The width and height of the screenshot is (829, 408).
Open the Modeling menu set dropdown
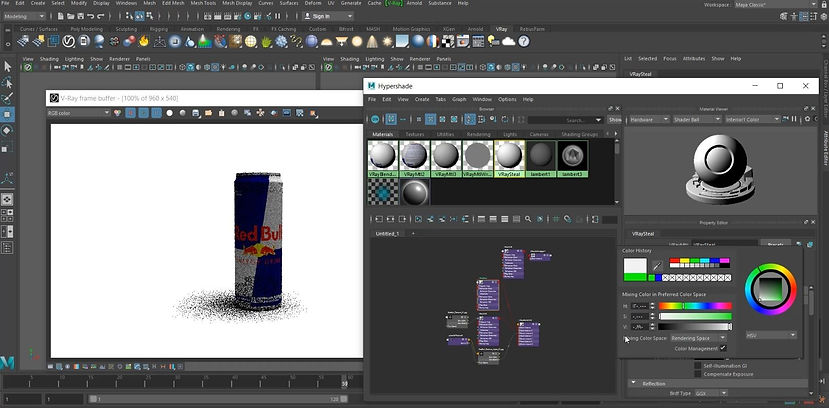[24, 16]
